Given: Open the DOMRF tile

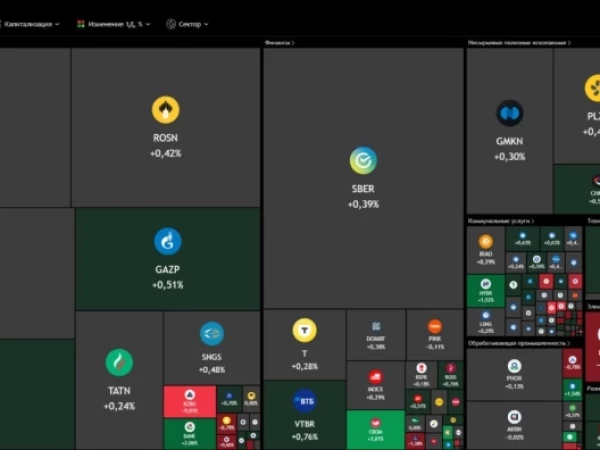Looking at the screenshot, I should click(376, 335).
